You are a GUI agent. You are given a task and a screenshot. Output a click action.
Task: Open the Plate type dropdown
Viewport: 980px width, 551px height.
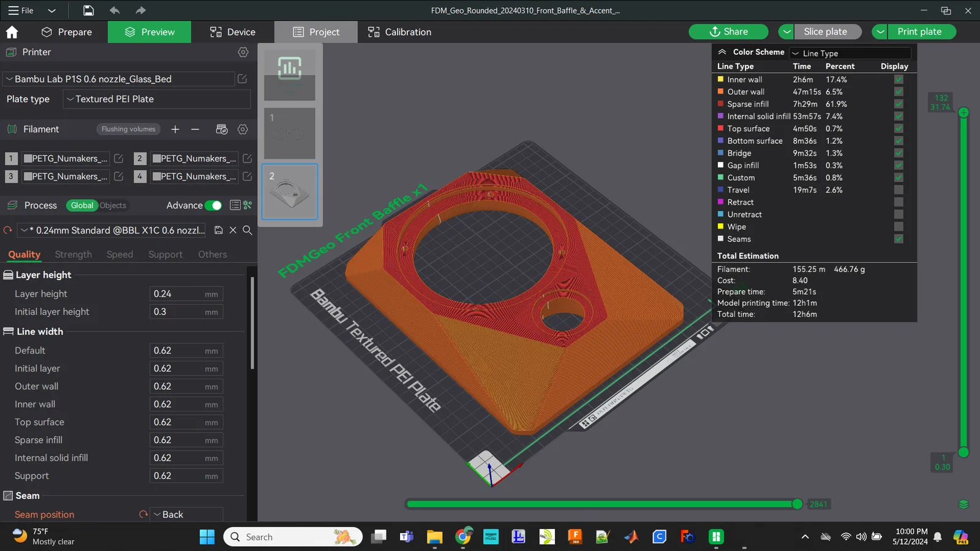click(x=157, y=99)
